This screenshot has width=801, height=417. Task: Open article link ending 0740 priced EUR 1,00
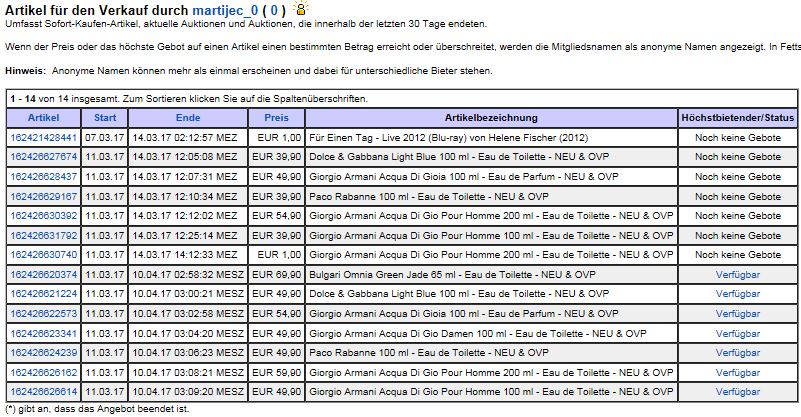tap(43, 255)
